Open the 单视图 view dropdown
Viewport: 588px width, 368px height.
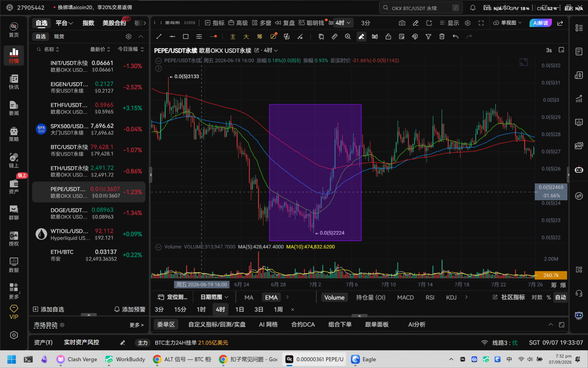507,23
